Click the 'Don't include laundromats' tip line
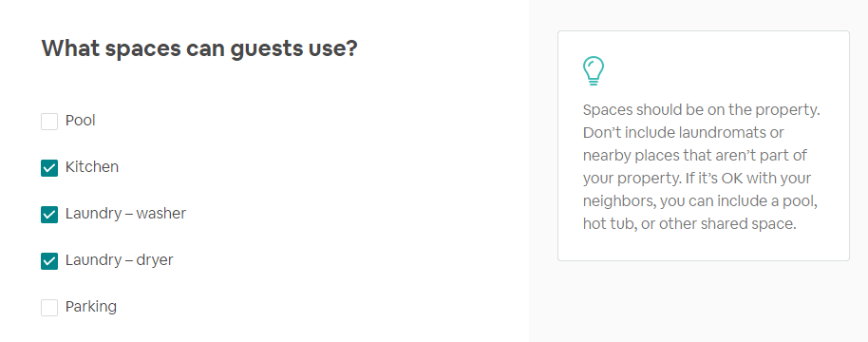868x342 pixels. click(x=683, y=132)
